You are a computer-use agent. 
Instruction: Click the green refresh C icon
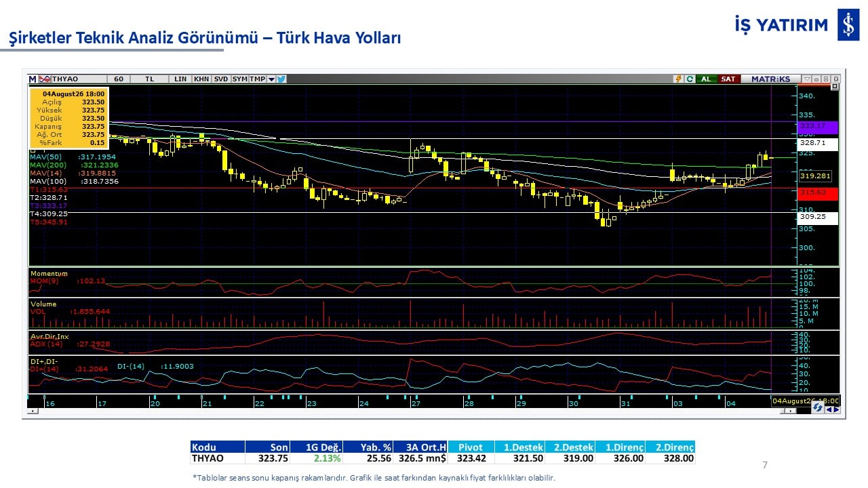[690, 79]
